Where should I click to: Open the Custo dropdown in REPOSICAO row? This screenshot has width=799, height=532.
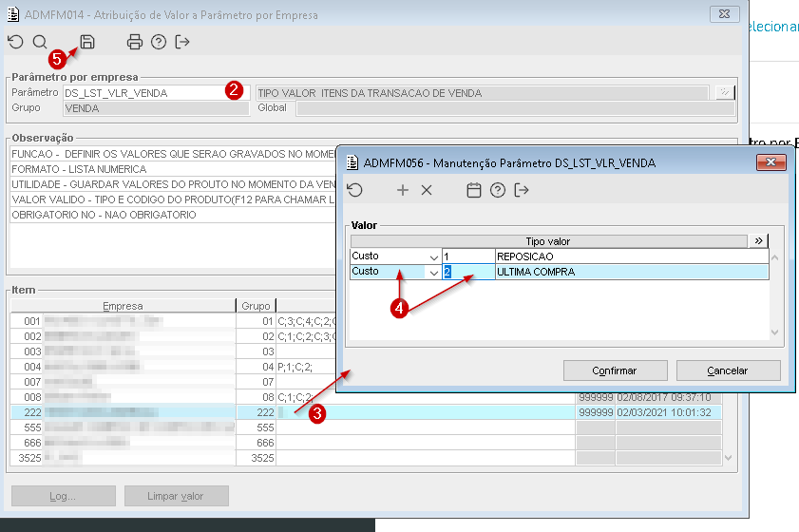pyautogui.click(x=433, y=256)
